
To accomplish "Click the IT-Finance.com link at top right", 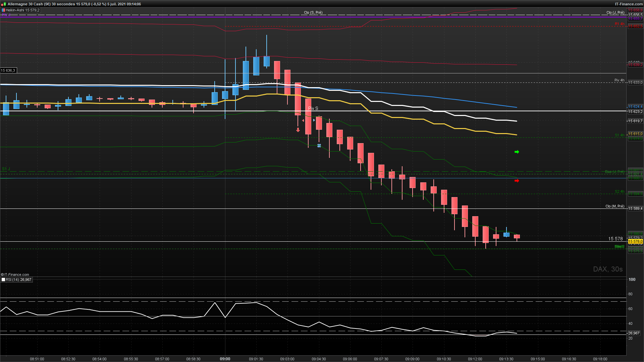I will click(x=629, y=4).
